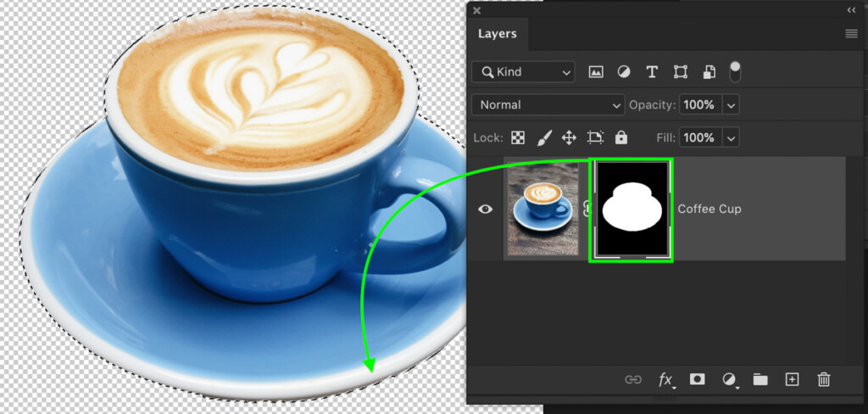Screen dimensions: 868x414
Task: Filter layers by smart object icon
Action: pyautogui.click(x=709, y=72)
